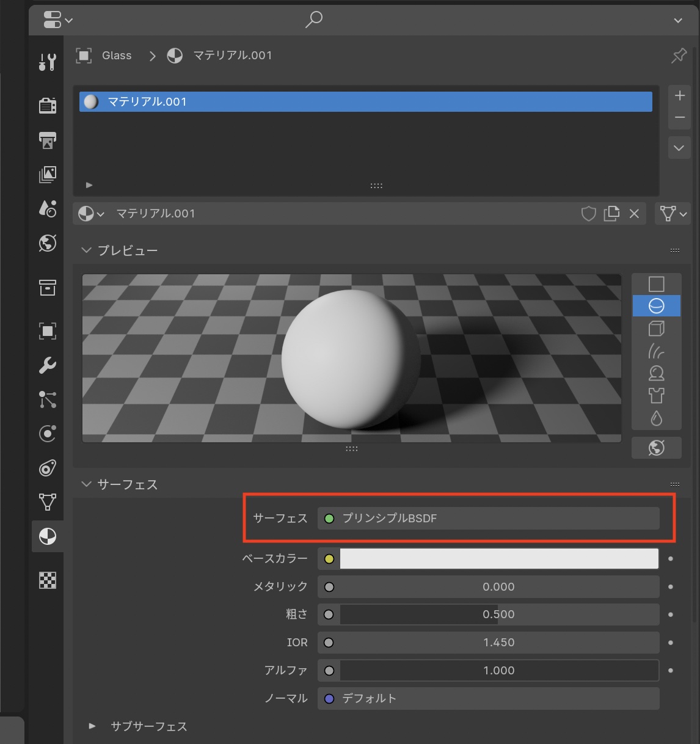Click the 粗さ value field

[x=498, y=615]
